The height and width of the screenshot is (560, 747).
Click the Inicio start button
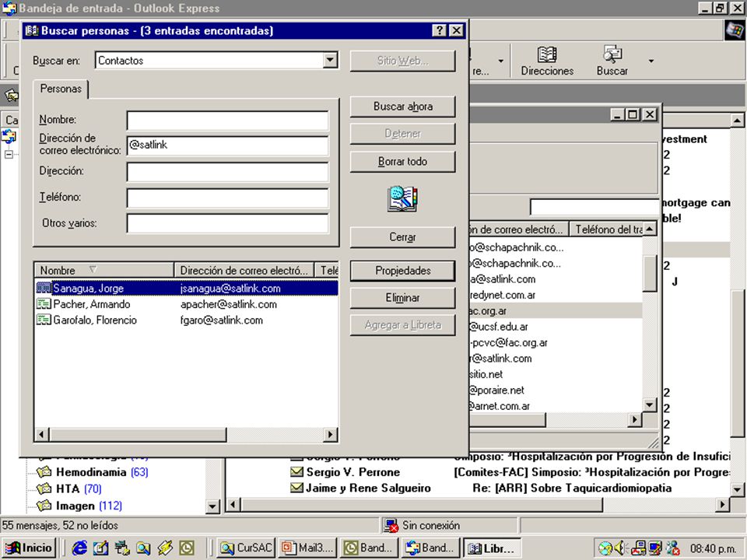(x=30, y=548)
